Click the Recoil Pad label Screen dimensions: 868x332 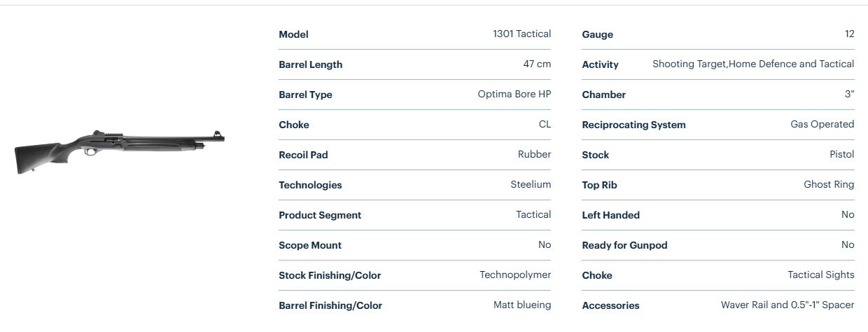[x=303, y=155]
